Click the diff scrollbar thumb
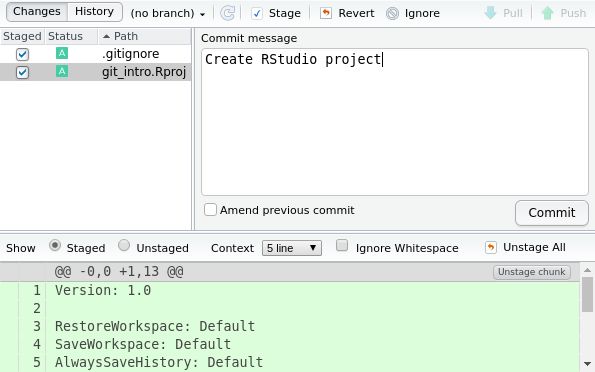Screen dimensions: 595x372 coord(587,294)
